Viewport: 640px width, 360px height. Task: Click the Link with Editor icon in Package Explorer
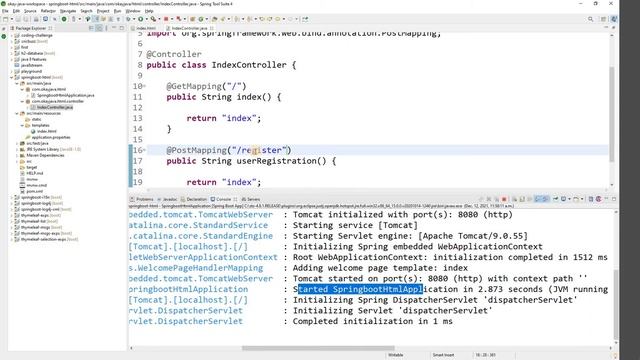click(x=99, y=28)
